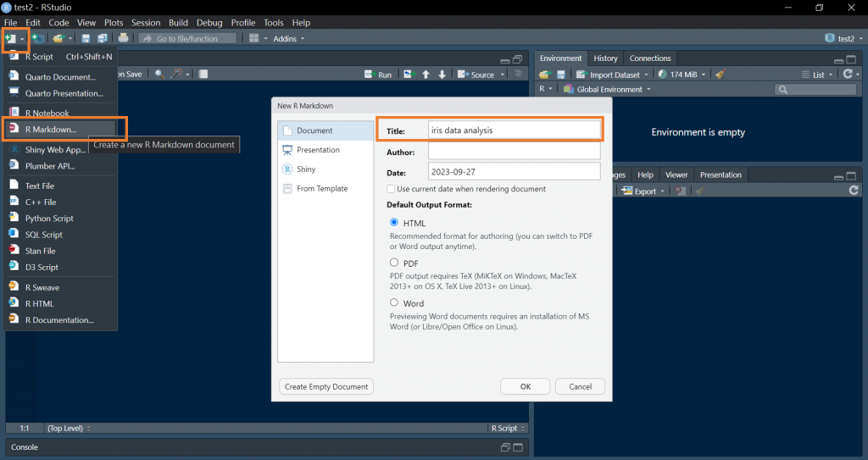Screen dimensions: 868x460
Task: Click the Compile report notebook icon
Action: click(x=203, y=75)
